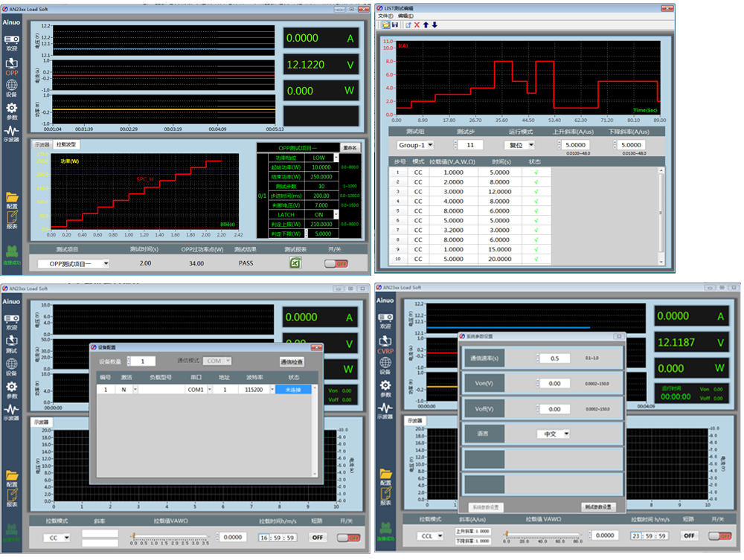
Task: Click the save disk icon in LIST editor toolbar
Action: (x=394, y=25)
